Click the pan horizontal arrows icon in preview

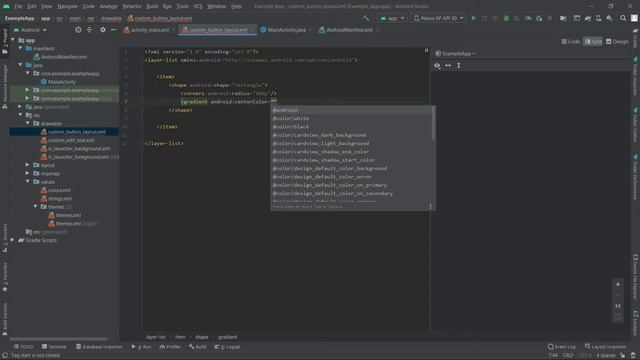tap(448, 66)
